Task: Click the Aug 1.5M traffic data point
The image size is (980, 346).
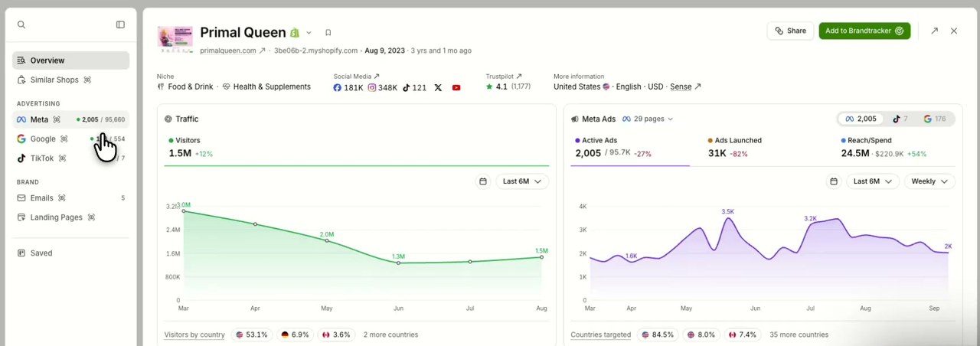Action: tap(541, 257)
